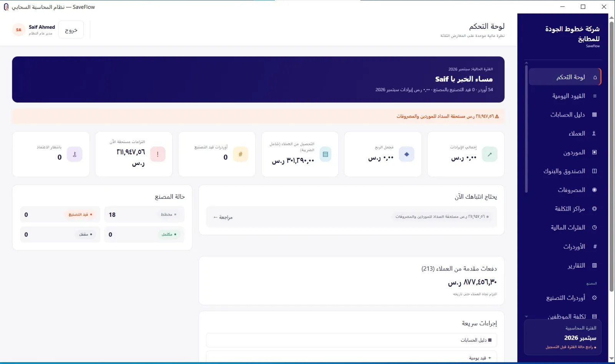Click the المصروفات circle icon
615x364 pixels.
pyautogui.click(x=595, y=190)
